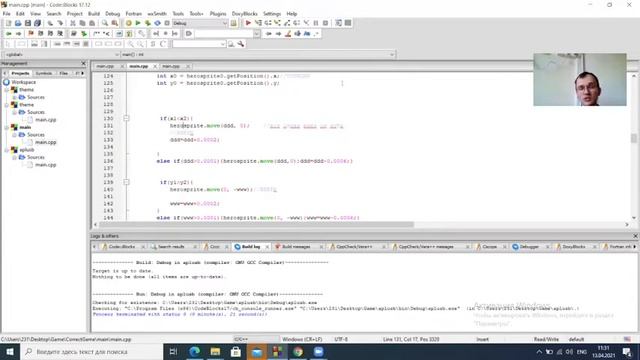
Task: Click the editor horizontal scrollbar
Action: 256,224
